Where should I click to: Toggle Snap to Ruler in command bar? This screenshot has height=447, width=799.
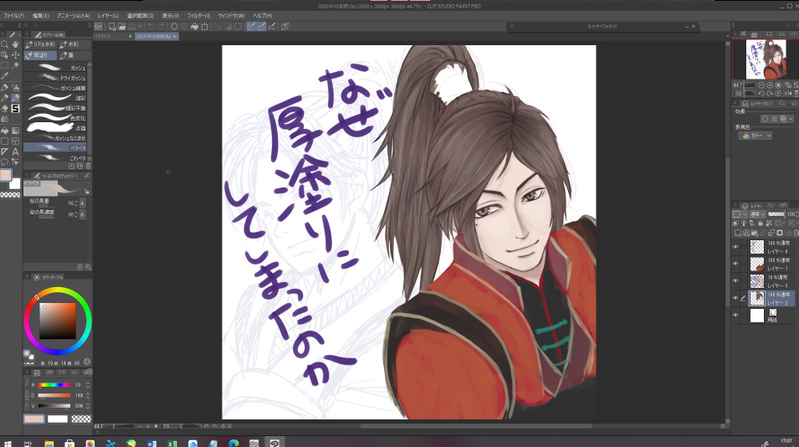[x=251, y=26]
